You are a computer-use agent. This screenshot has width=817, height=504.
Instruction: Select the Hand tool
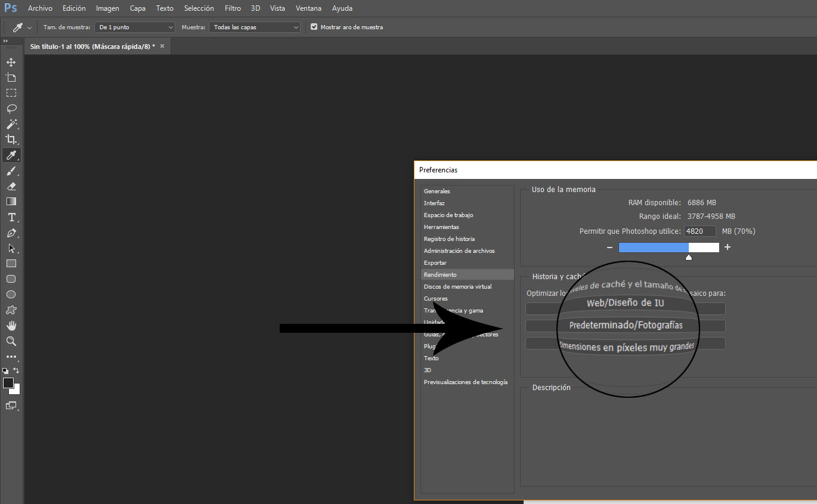point(11,326)
